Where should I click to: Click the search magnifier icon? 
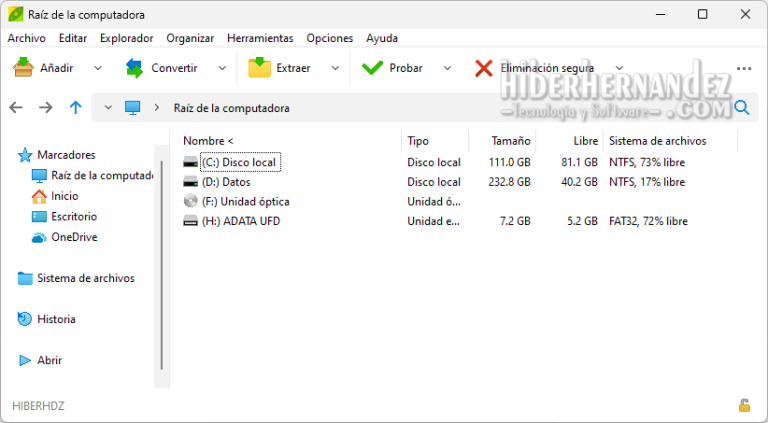pyautogui.click(x=742, y=107)
